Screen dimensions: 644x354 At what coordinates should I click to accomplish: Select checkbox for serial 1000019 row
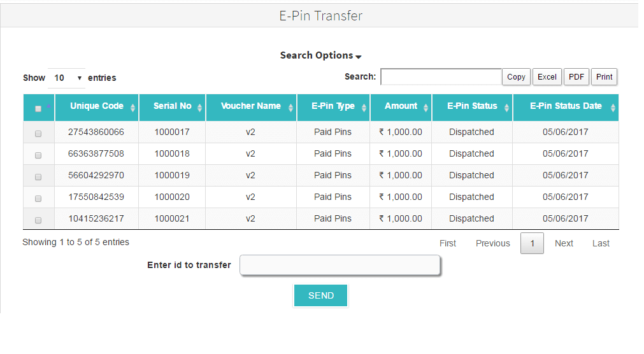pos(38,177)
